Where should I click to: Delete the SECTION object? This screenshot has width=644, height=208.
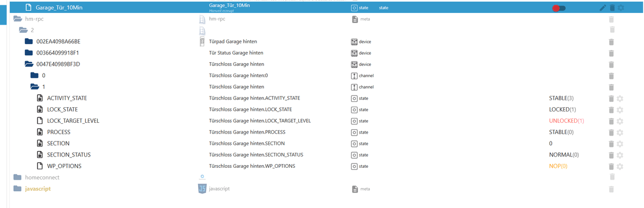pos(611,144)
